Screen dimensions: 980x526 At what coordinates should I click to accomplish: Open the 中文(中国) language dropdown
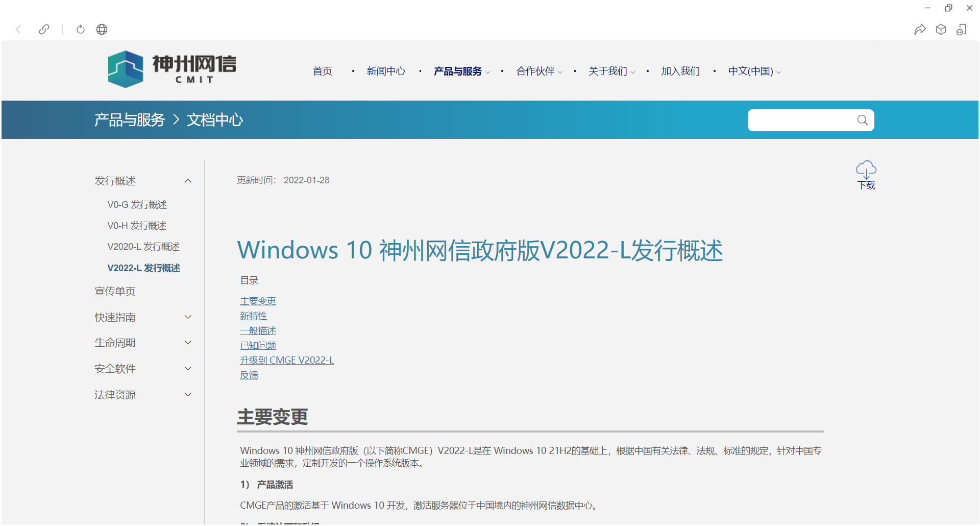(x=754, y=71)
